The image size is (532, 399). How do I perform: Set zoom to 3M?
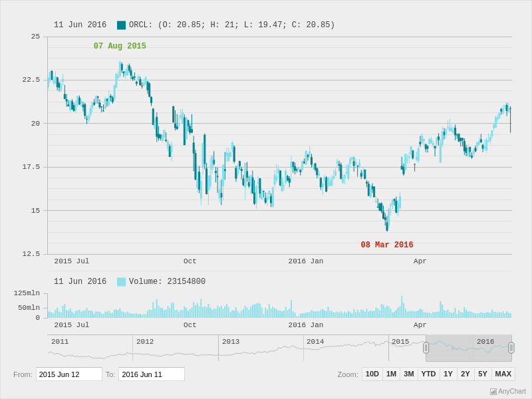409,374
